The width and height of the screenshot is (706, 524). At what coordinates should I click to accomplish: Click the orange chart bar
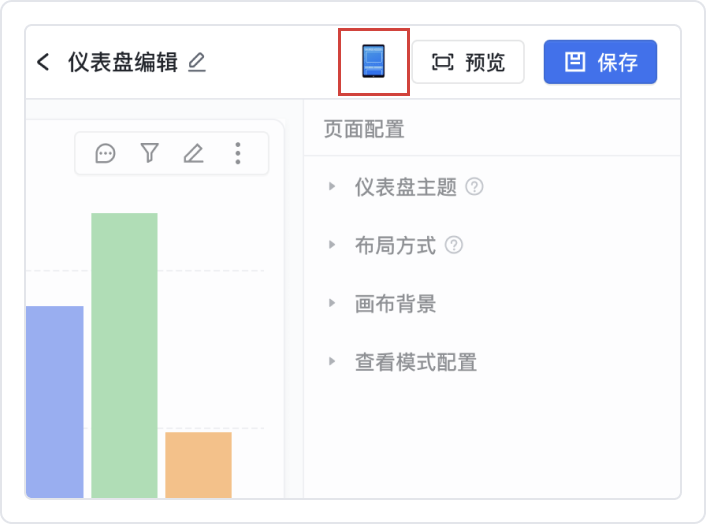[198, 463]
